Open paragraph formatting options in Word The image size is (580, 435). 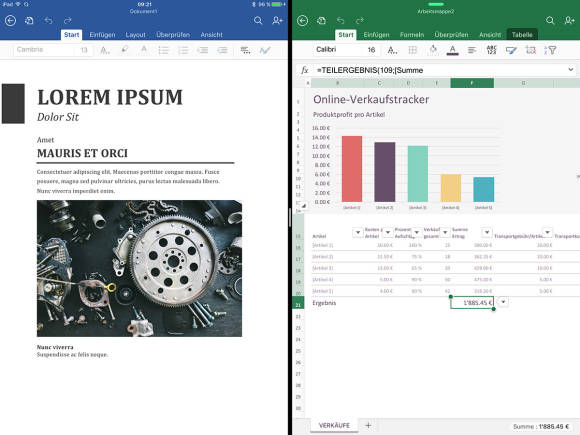coord(245,50)
